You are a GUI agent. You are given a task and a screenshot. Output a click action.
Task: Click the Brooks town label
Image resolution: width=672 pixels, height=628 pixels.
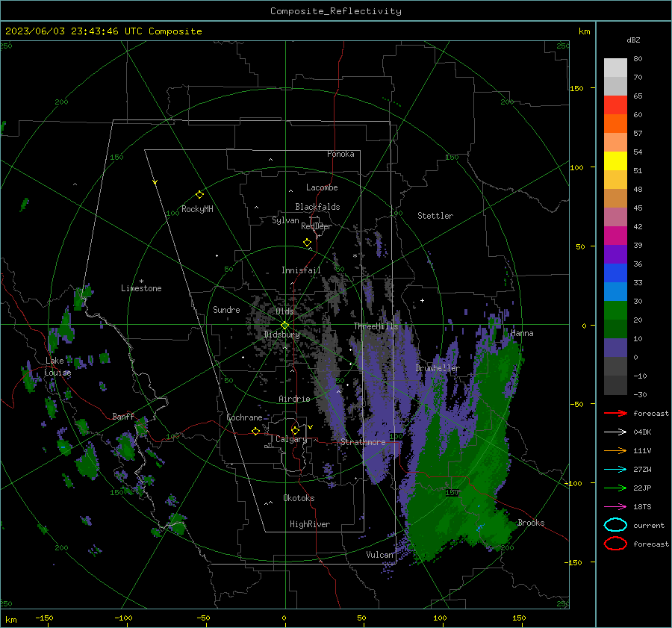(531, 523)
